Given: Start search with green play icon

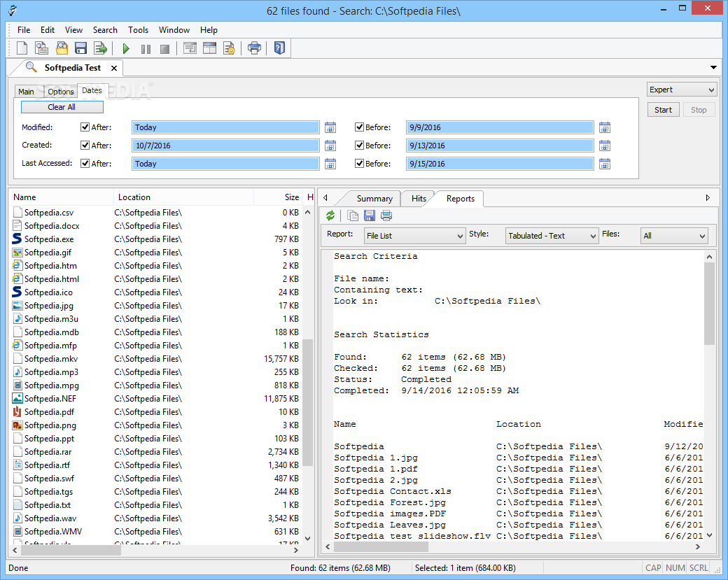Looking at the screenshot, I should pos(126,48).
